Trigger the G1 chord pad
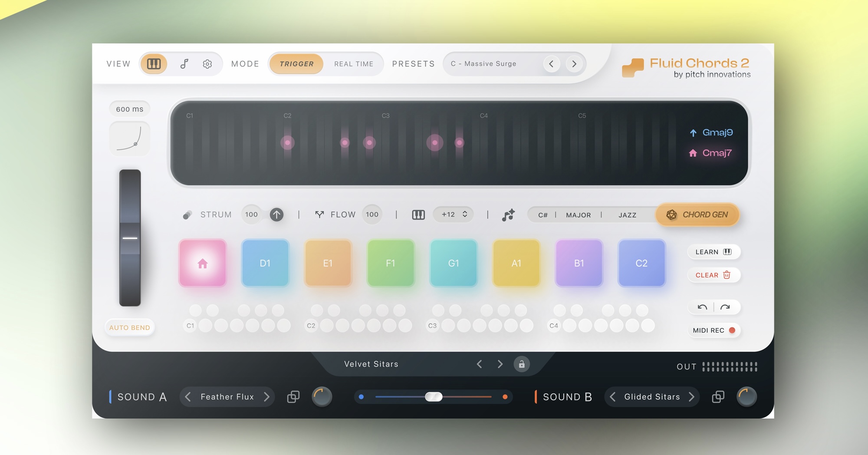Image resolution: width=868 pixels, height=455 pixels. coord(454,263)
